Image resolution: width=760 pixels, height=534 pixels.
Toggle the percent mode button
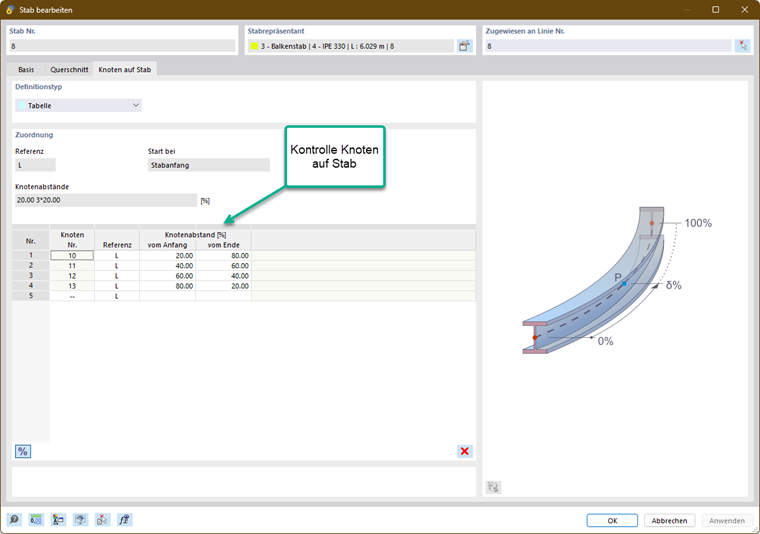pos(23,451)
